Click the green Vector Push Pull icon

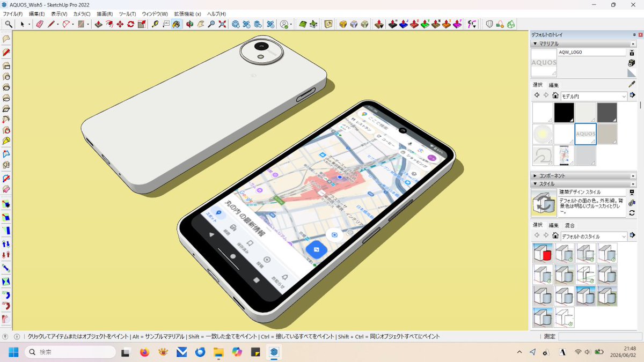pos(425,24)
